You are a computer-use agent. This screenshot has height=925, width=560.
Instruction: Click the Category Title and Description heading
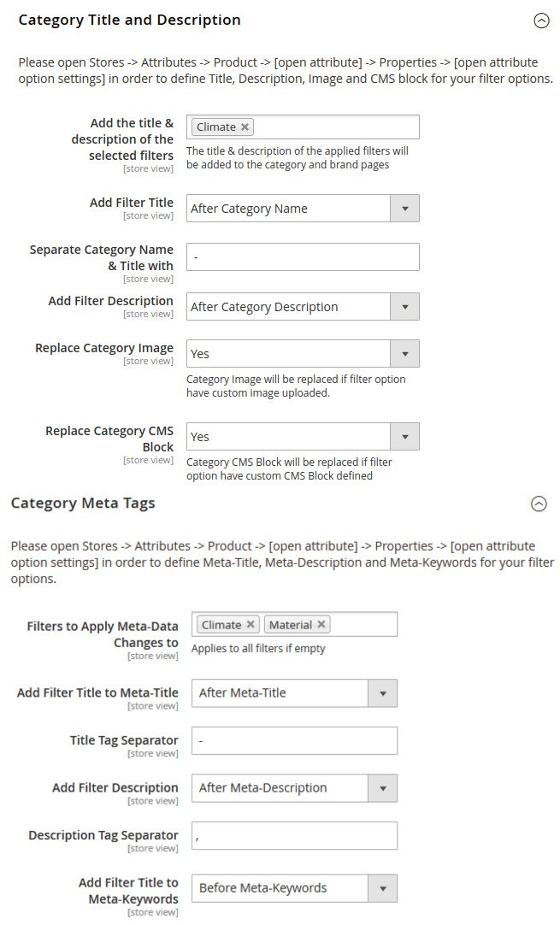pos(129,20)
